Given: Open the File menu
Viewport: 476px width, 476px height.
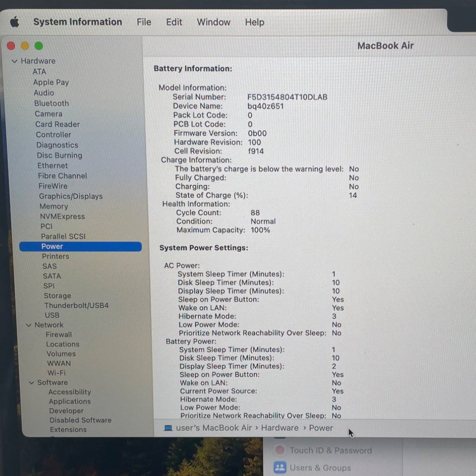Looking at the screenshot, I should point(144,22).
